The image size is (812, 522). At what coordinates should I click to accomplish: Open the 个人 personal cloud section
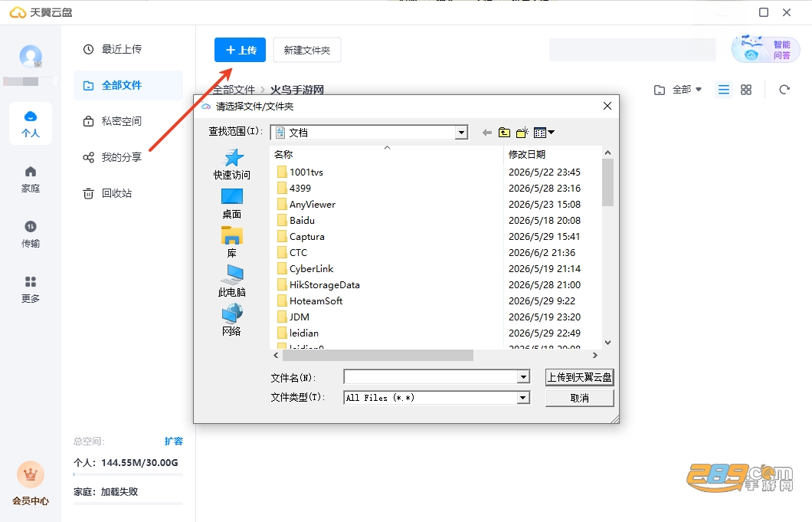coord(31,123)
